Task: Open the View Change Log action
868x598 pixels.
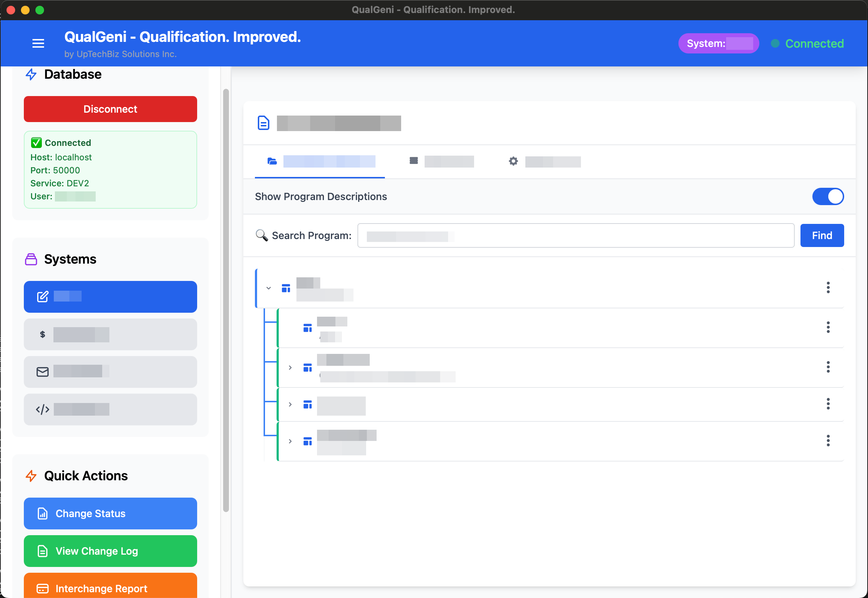Action: click(x=110, y=551)
